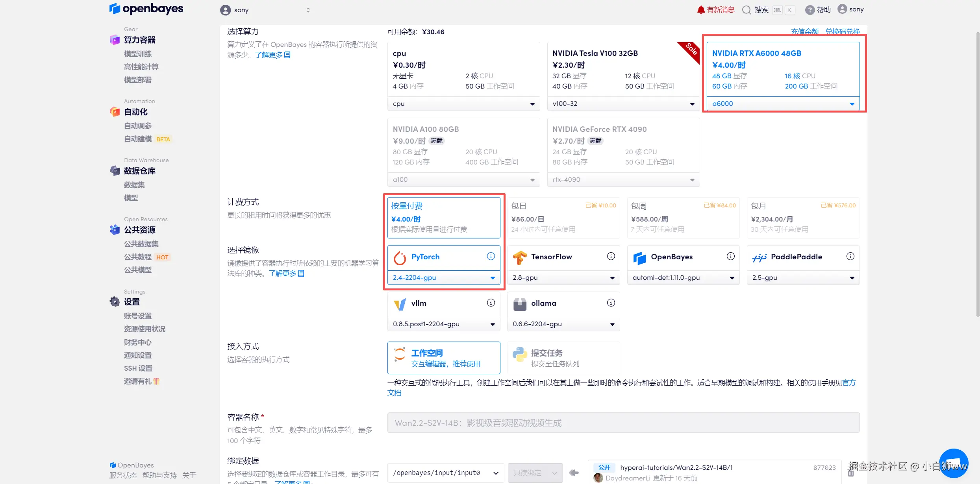Click the TensorFlow info icon
This screenshot has height=484, width=980.
pyautogui.click(x=611, y=256)
